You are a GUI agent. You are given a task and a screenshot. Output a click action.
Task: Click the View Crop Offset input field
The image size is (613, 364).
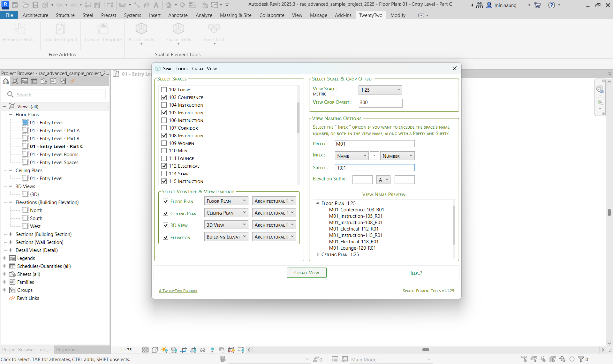point(380,102)
